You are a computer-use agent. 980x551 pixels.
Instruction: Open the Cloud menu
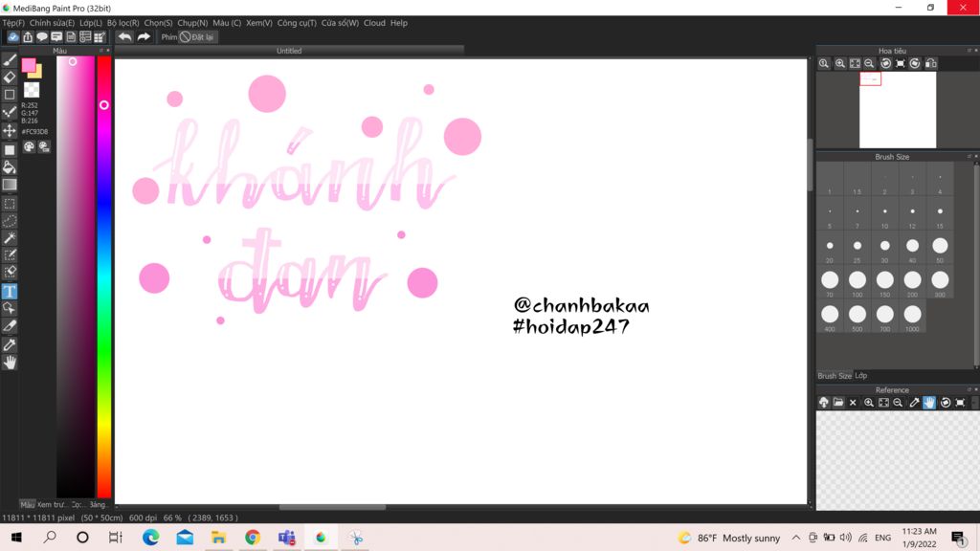click(x=374, y=23)
